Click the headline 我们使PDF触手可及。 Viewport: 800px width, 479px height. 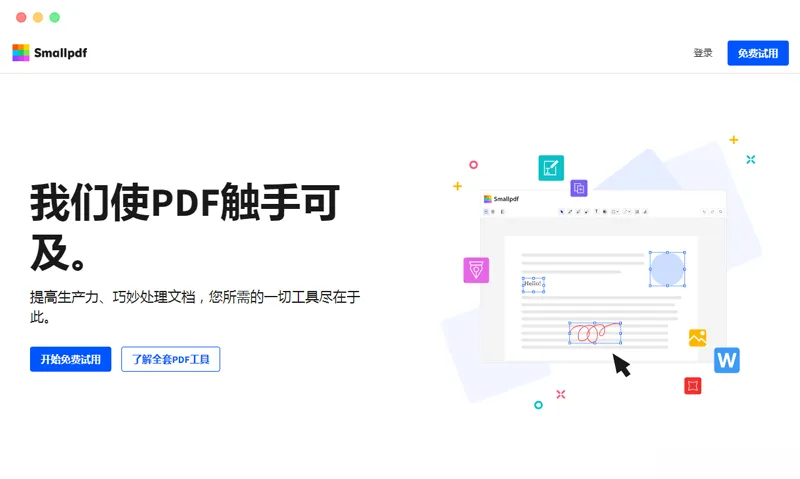tap(185, 227)
